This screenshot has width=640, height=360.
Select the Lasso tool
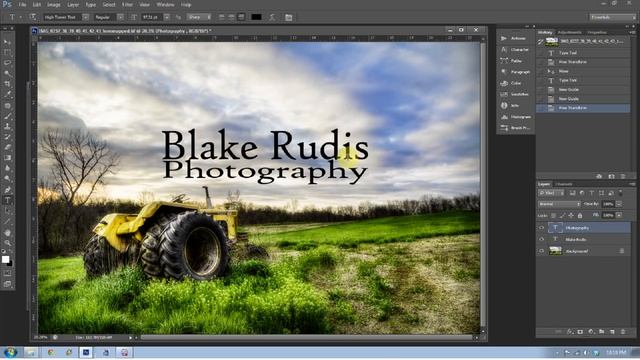(7, 63)
